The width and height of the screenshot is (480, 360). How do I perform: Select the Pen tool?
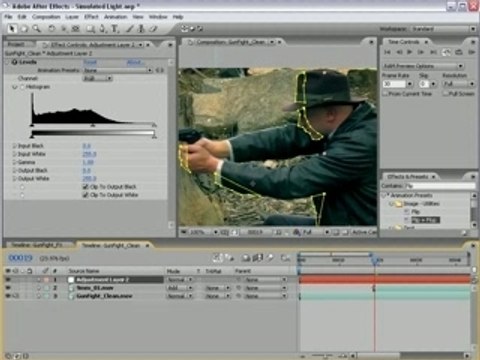tap(102, 29)
